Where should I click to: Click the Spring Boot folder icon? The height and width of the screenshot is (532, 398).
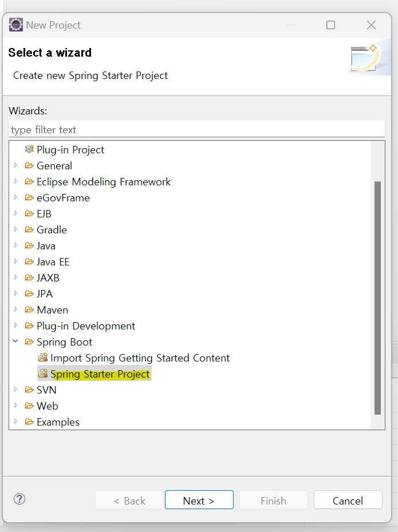tap(30, 342)
